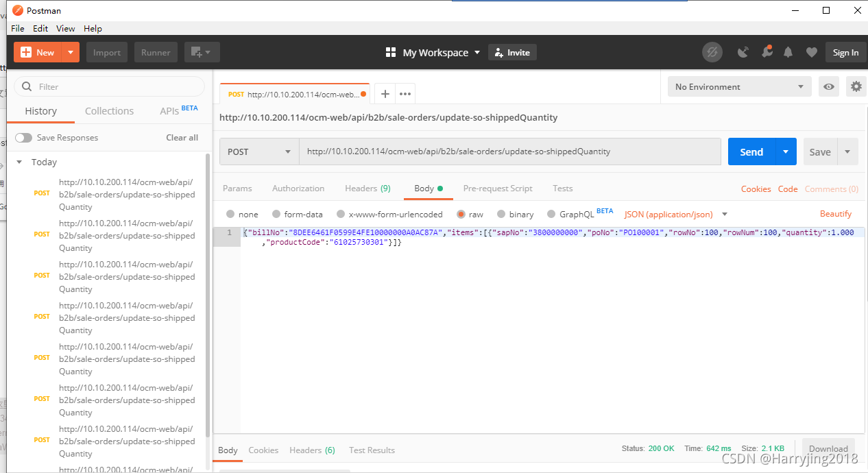Click the Save button

pos(819,151)
